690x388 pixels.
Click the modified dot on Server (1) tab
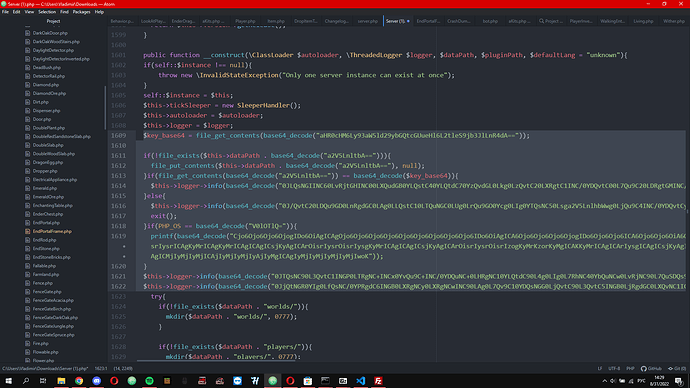(408, 21)
